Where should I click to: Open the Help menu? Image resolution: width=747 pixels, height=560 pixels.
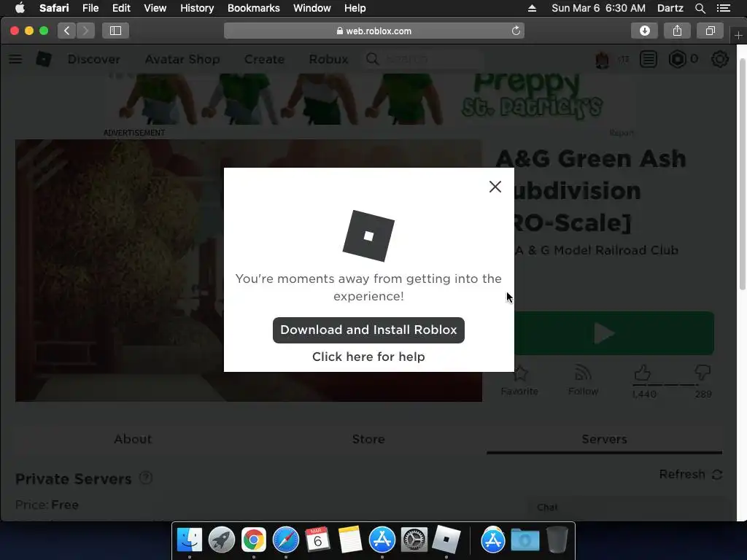355,8
